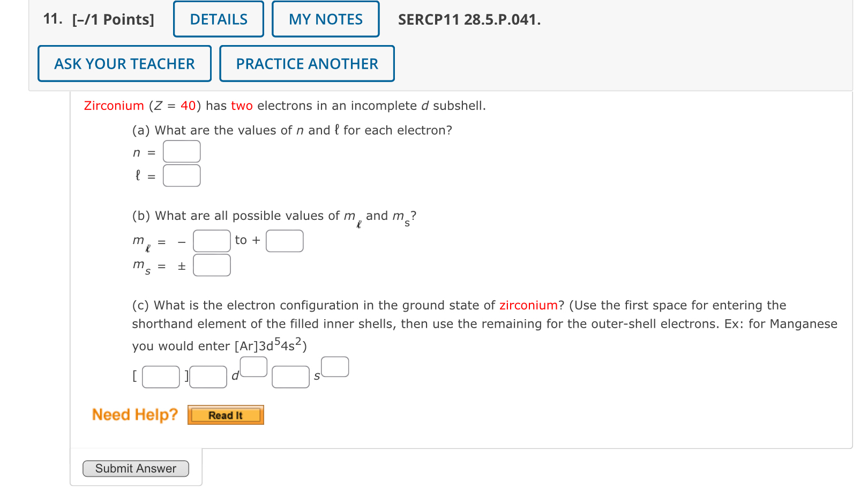Click the first mℓ answer box
The image size is (868, 487).
tap(211, 240)
